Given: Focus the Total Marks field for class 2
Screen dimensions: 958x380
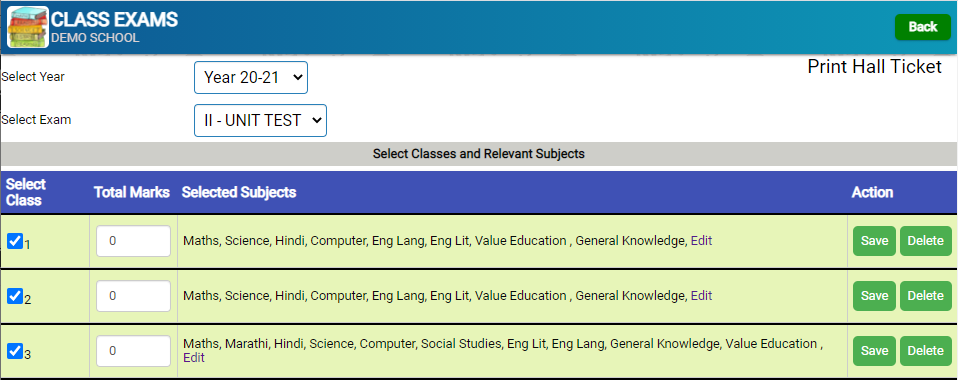Looking at the screenshot, I should [x=133, y=296].
